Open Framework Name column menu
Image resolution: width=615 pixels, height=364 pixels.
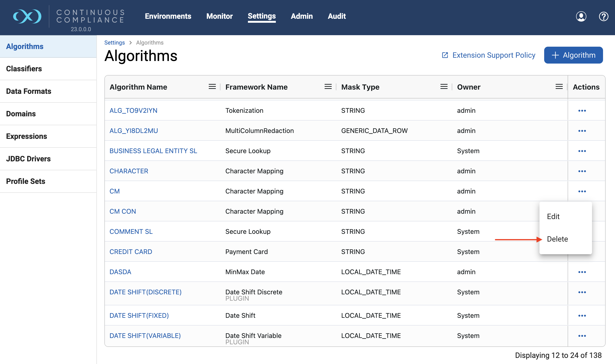click(328, 87)
